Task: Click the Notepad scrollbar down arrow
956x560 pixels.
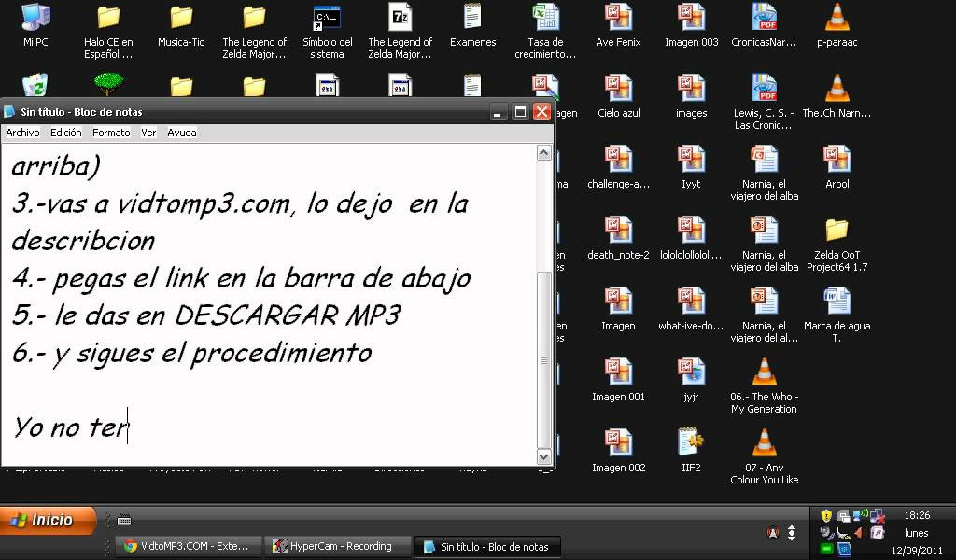Action: point(544,455)
